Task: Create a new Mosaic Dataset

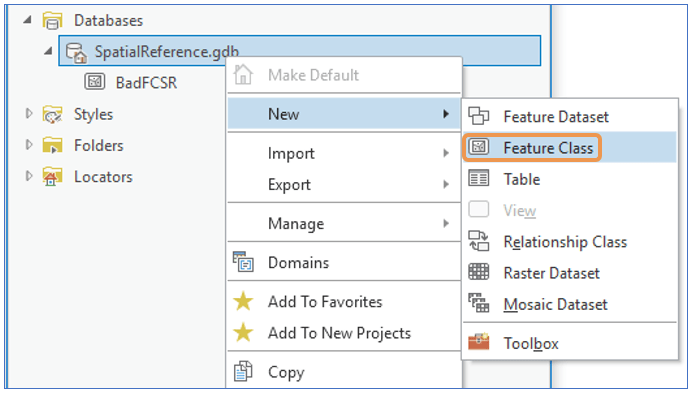Action: [570, 304]
